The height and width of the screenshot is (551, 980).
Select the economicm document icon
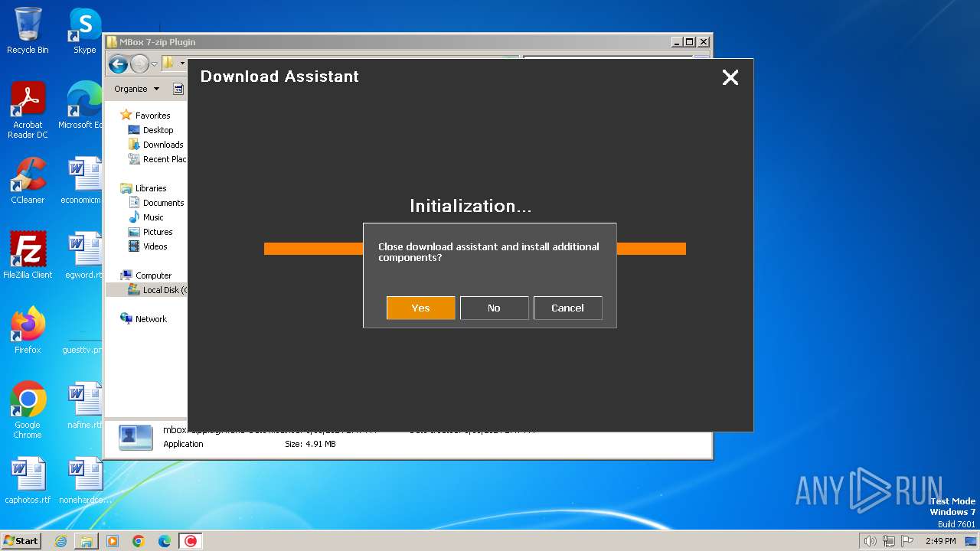point(81,181)
